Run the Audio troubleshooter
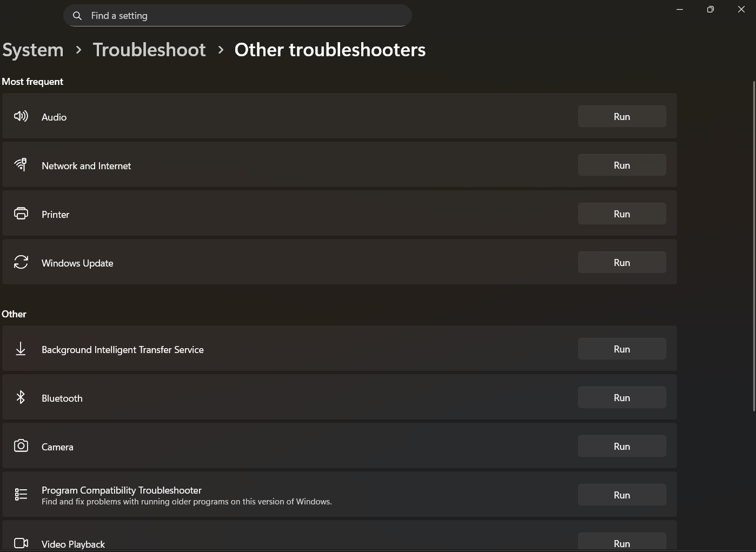 click(622, 116)
